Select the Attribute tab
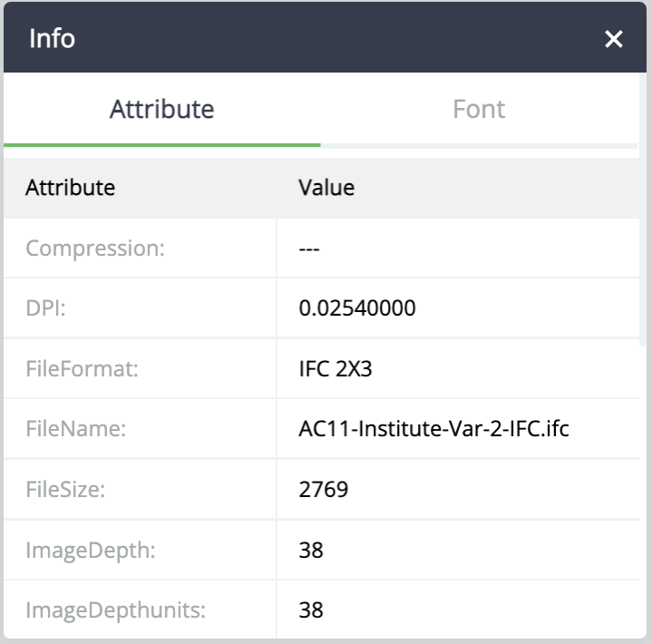The image size is (652, 644). [161, 110]
